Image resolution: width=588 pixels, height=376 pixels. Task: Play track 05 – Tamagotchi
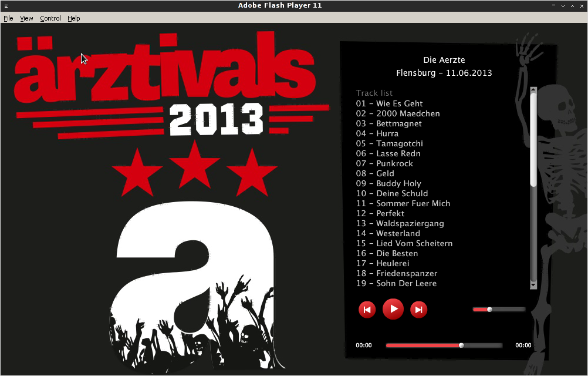click(x=389, y=144)
